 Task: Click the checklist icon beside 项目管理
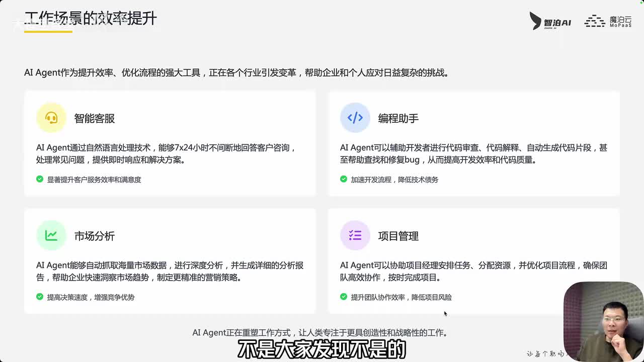coord(355,235)
